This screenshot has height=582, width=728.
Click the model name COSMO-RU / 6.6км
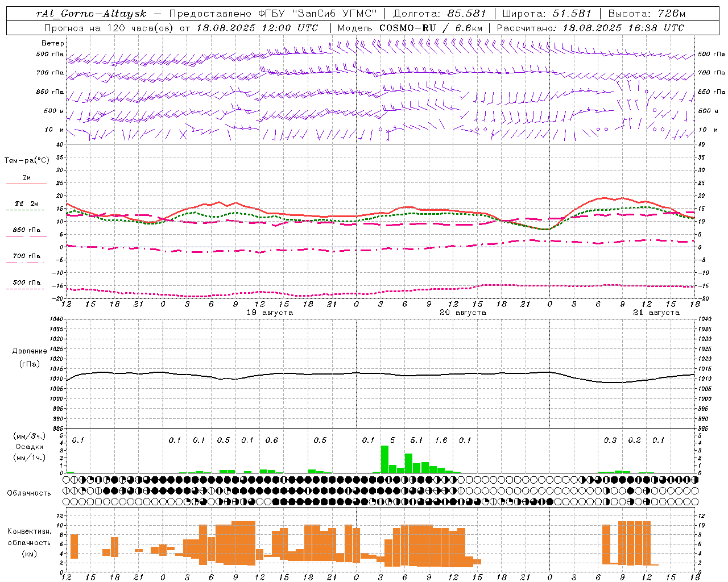[431, 27]
